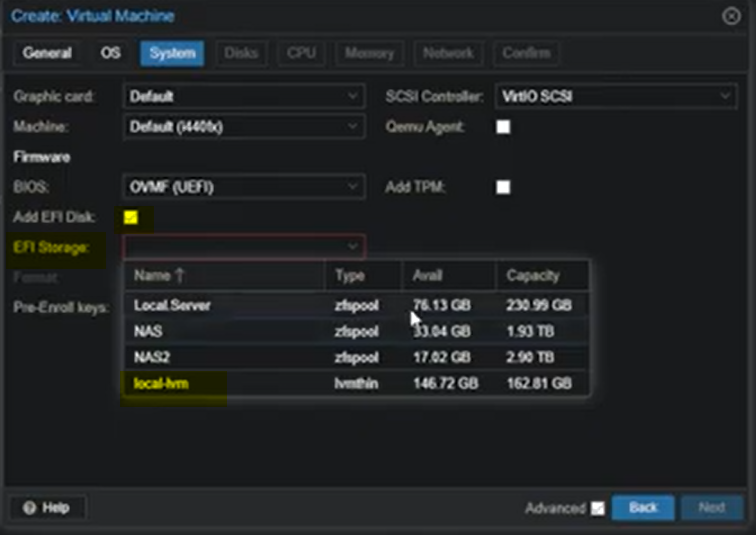Enable the Add TPM checkbox
Screen dimensions: 756x535
(x=503, y=187)
